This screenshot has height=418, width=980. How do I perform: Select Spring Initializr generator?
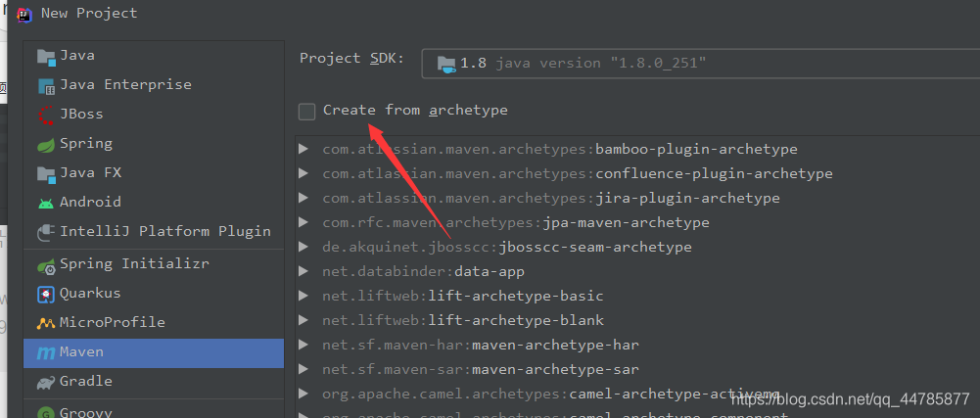(154, 264)
